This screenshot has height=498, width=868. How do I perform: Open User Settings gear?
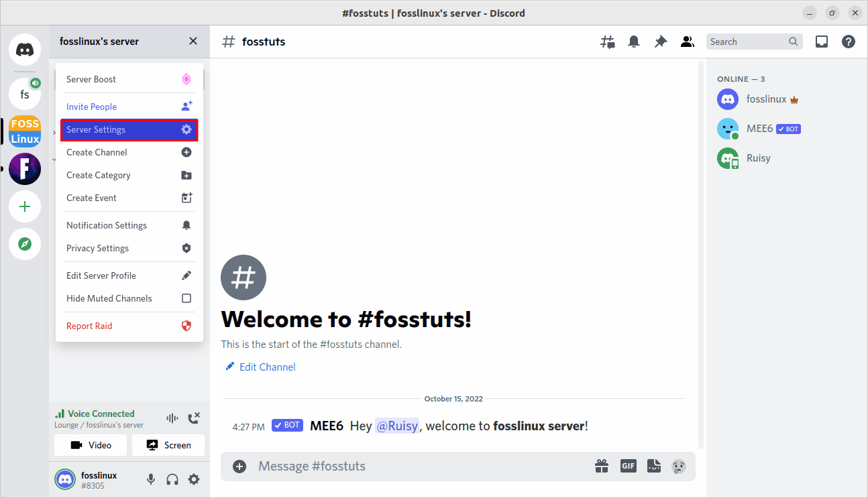(194, 479)
